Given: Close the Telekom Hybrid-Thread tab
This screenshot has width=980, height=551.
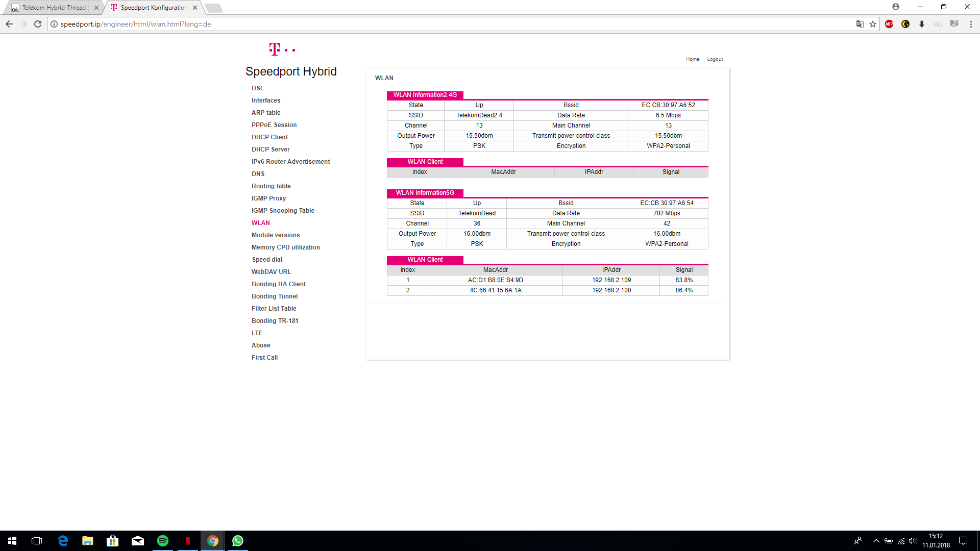Looking at the screenshot, I should [96, 8].
